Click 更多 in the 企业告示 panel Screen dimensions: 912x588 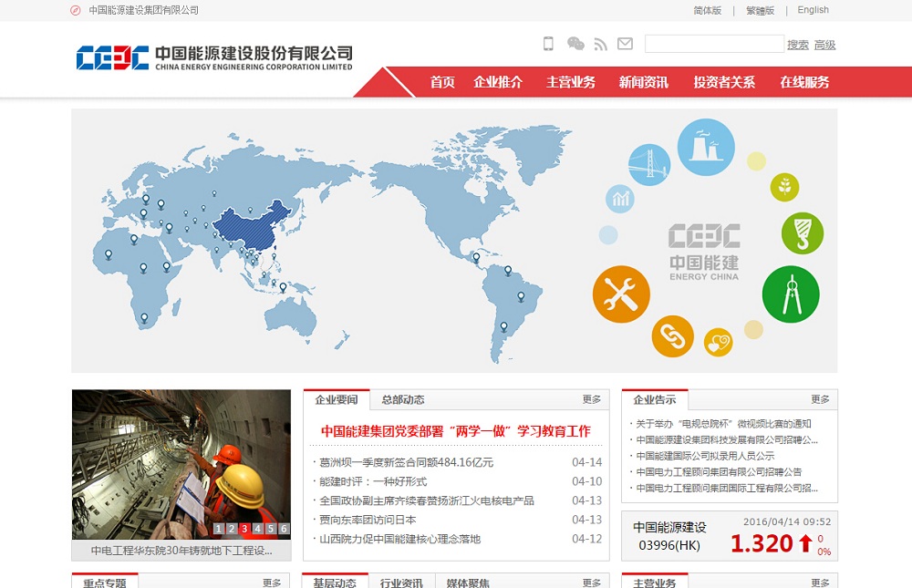(x=820, y=399)
